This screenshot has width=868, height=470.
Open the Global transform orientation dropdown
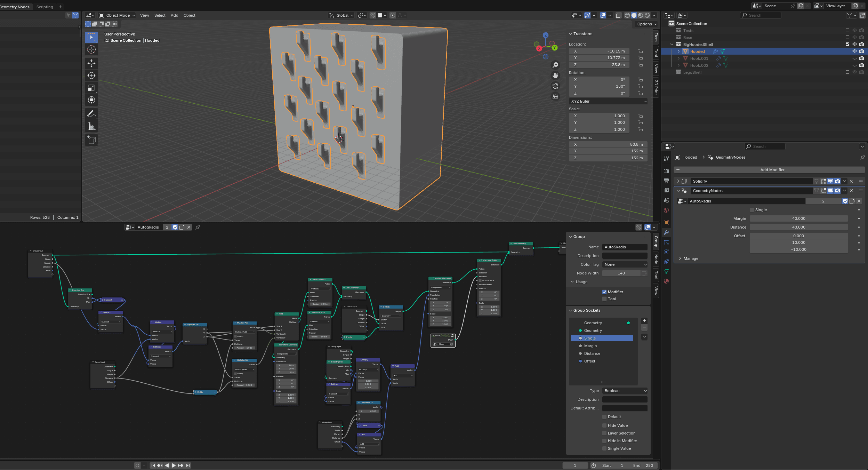pos(341,15)
